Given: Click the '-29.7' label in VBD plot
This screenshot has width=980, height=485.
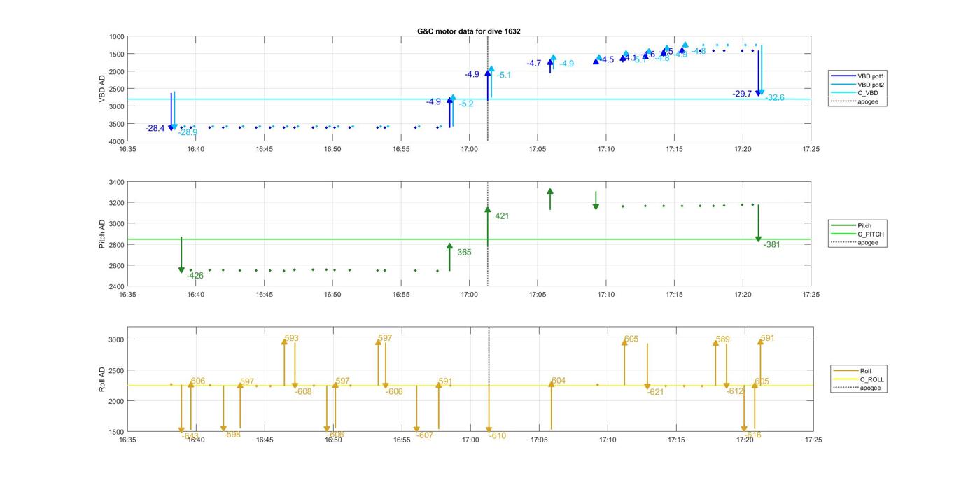Looking at the screenshot, I should [x=742, y=94].
